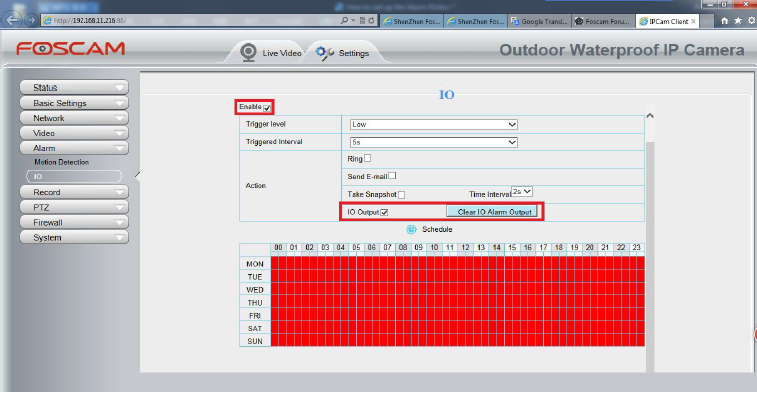Viewport: 757px width, 393px height.
Task: Switch to first ShenZhen Fos browser tab
Action: coord(411,21)
